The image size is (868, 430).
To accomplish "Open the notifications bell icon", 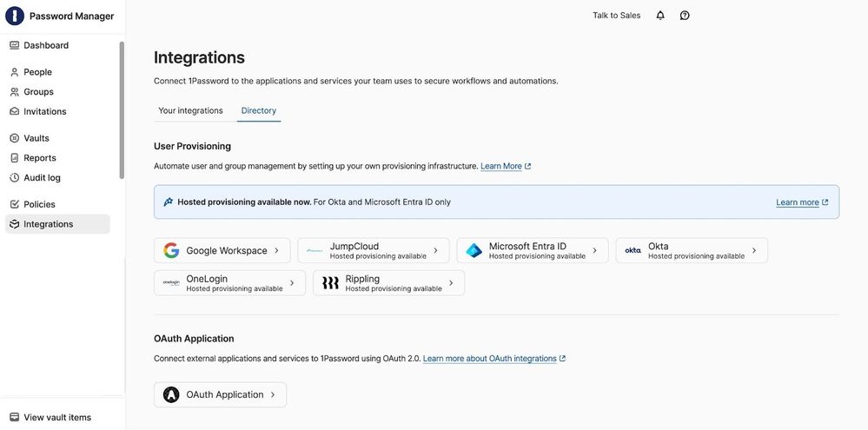I will click(660, 16).
